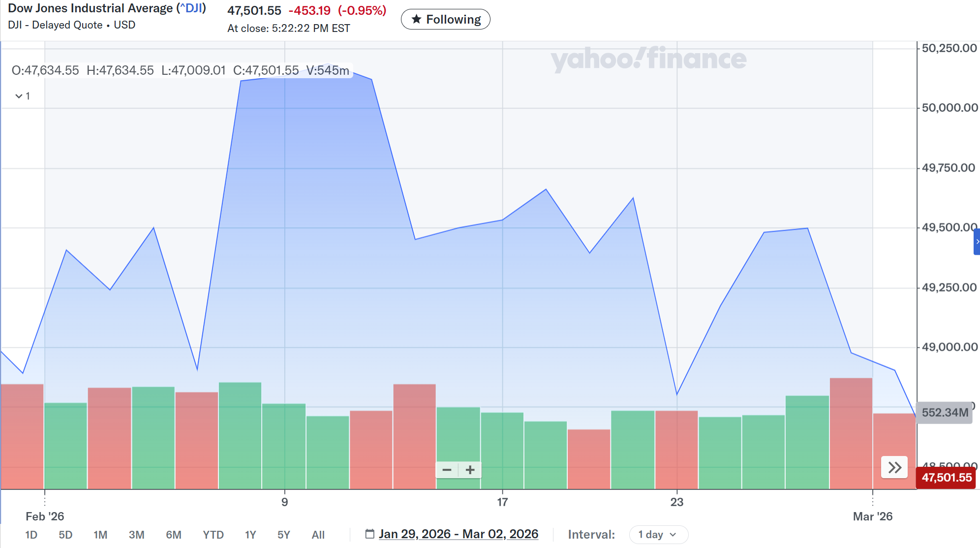Select the 5D time range
980x548 pixels.
tap(65, 535)
